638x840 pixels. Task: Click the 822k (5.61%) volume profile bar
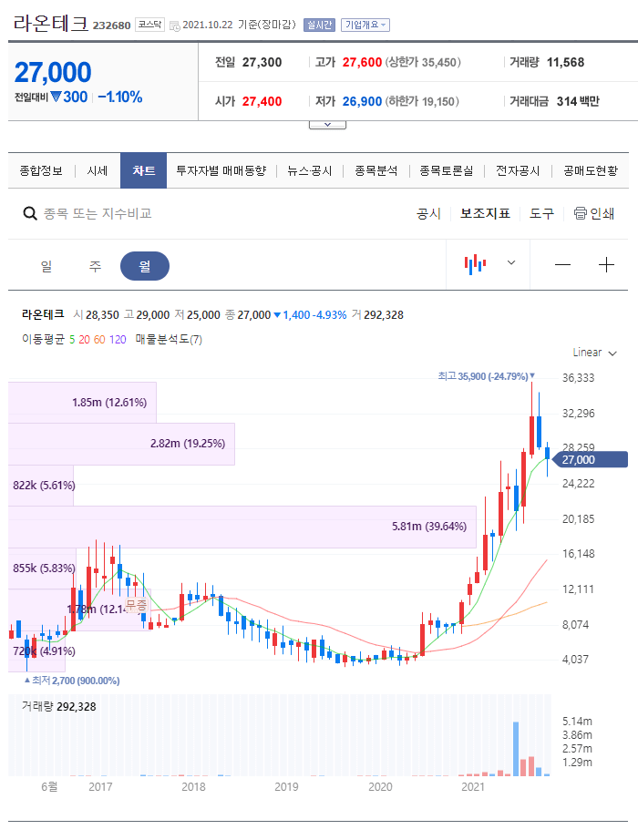tap(41, 486)
